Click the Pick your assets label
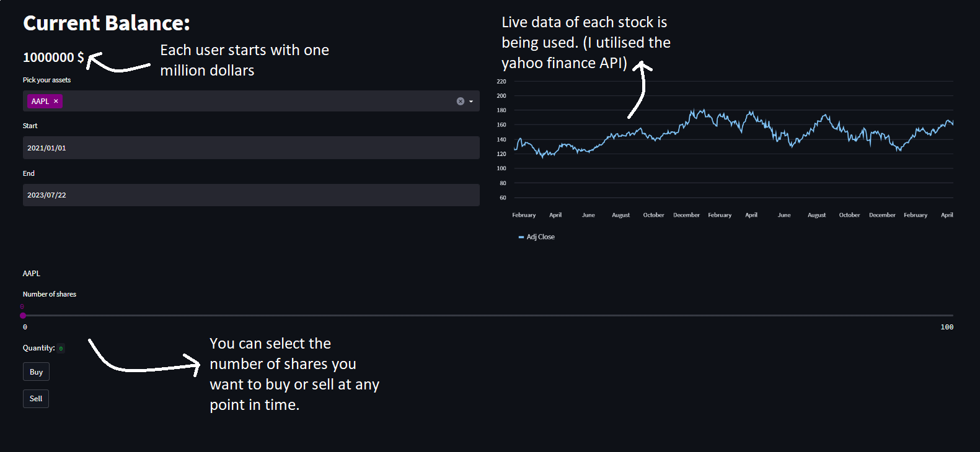Image resolution: width=980 pixels, height=452 pixels. click(x=46, y=80)
